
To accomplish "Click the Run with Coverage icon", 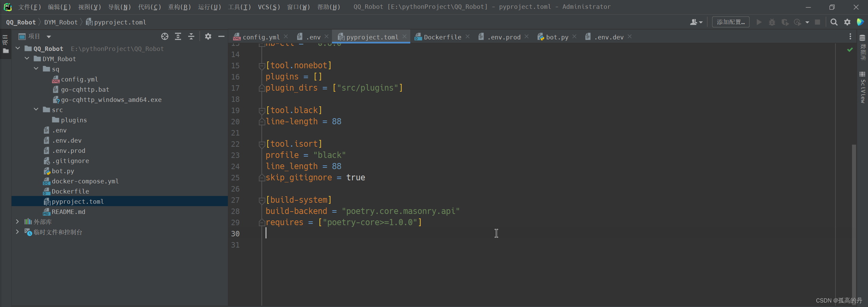I will [785, 22].
